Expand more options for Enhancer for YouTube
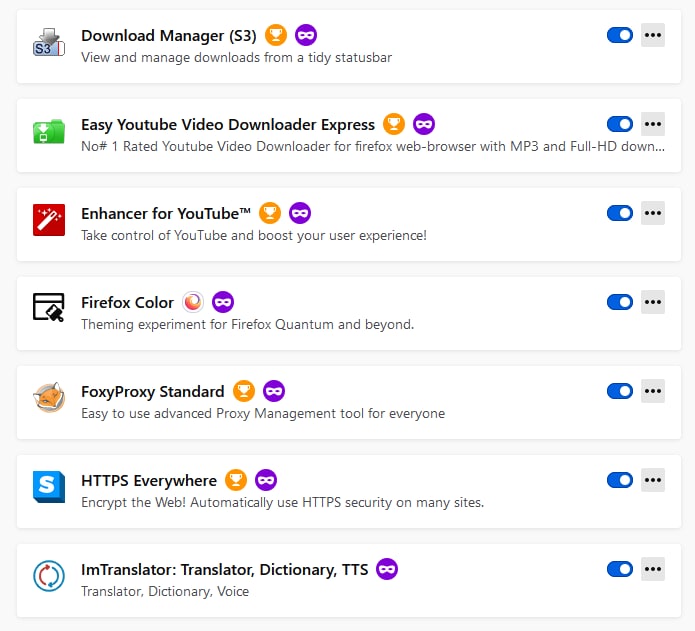The width and height of the screenshot is (695, 631). 653,213
